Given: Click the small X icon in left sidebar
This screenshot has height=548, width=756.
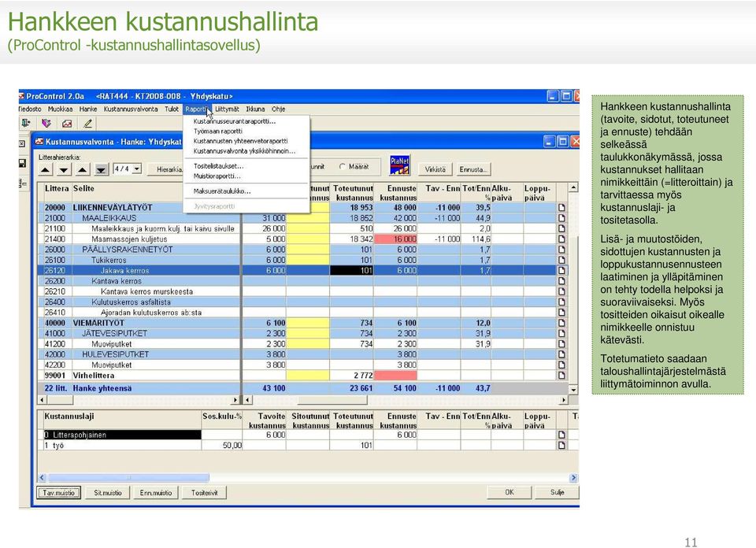Looking at the screenshot, I should [22, 143].
